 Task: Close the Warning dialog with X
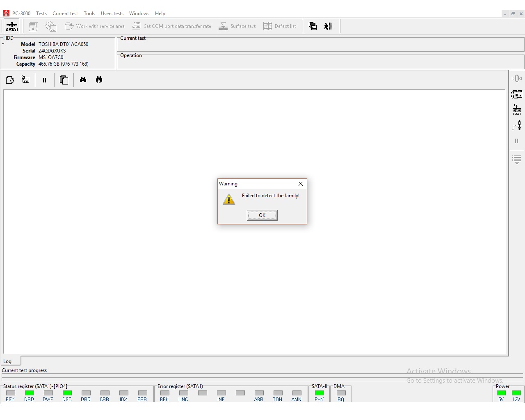(301, 184)
